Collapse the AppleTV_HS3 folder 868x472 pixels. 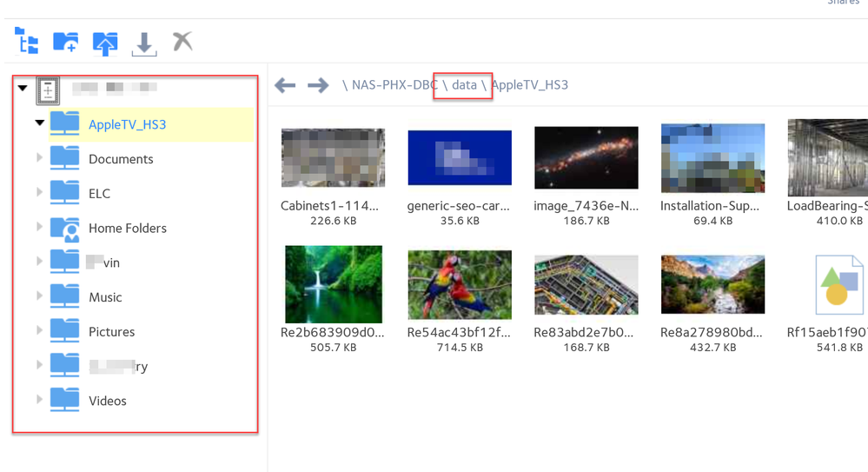39,123
